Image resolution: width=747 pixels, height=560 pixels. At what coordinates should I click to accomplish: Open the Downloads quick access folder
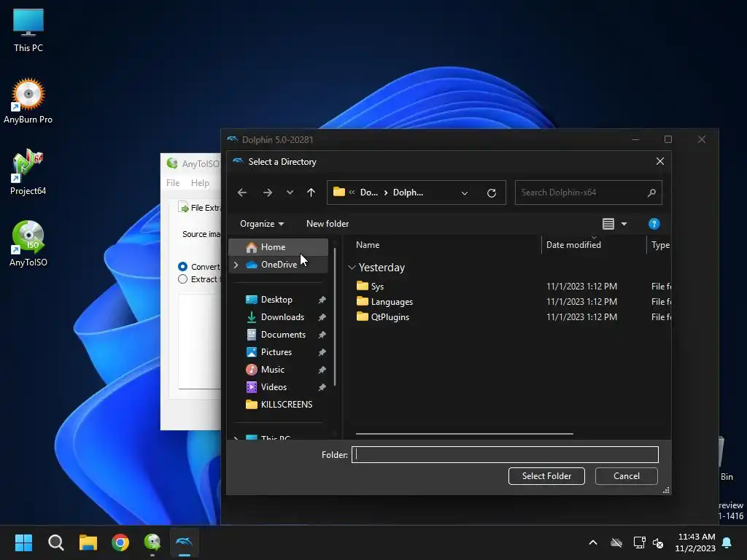point(282,317)
